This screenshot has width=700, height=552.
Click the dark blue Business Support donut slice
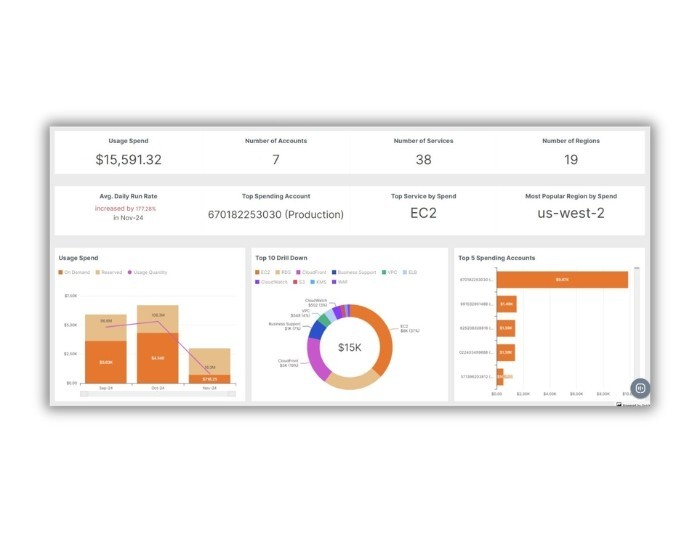click(x=317, y=330)
